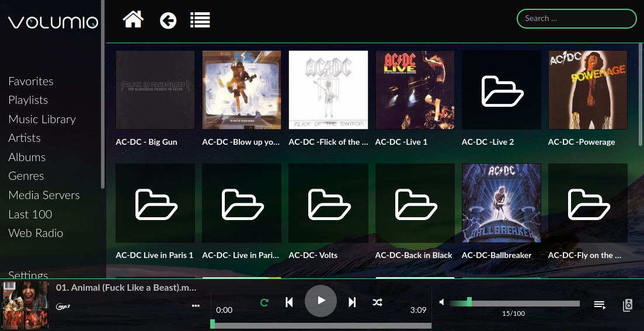Toggle shuffle mode
The height and width of the screenshot is (331, 644).
coord(377,302)
